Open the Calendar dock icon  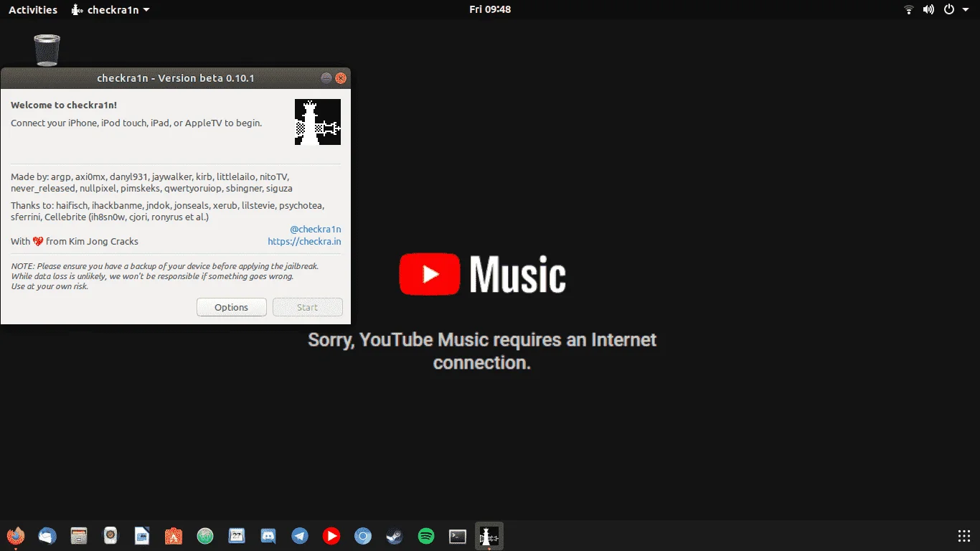(x=237, y=536)
